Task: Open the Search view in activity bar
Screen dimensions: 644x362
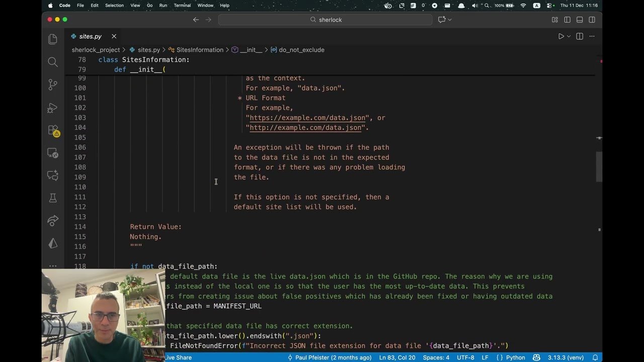Action: tap(53, 62)
